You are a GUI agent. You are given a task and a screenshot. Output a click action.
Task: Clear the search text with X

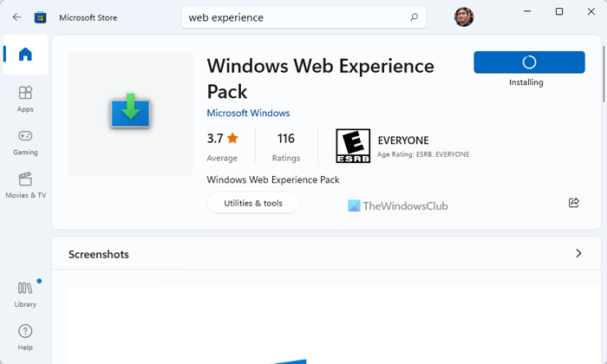click(x=395, y=16)
